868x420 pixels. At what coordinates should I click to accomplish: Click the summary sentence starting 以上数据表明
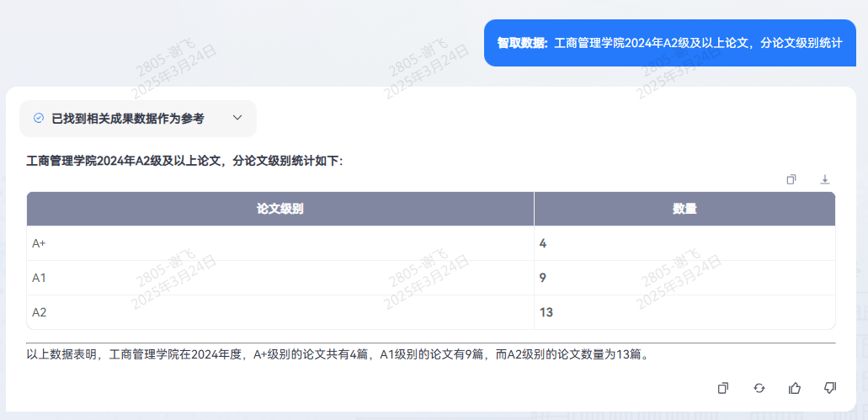pyautogui.click(x=337, y=354)
